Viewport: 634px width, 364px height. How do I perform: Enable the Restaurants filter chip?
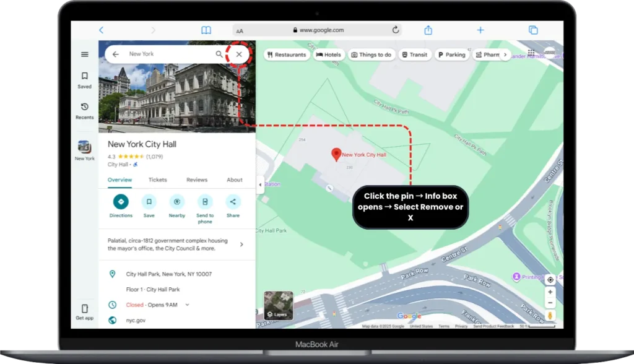tap(286, 54)
